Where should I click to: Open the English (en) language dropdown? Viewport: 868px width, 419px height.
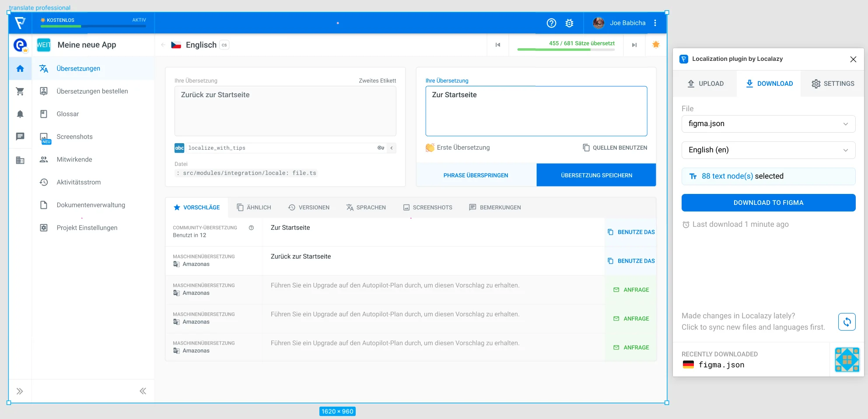(768, 150)
